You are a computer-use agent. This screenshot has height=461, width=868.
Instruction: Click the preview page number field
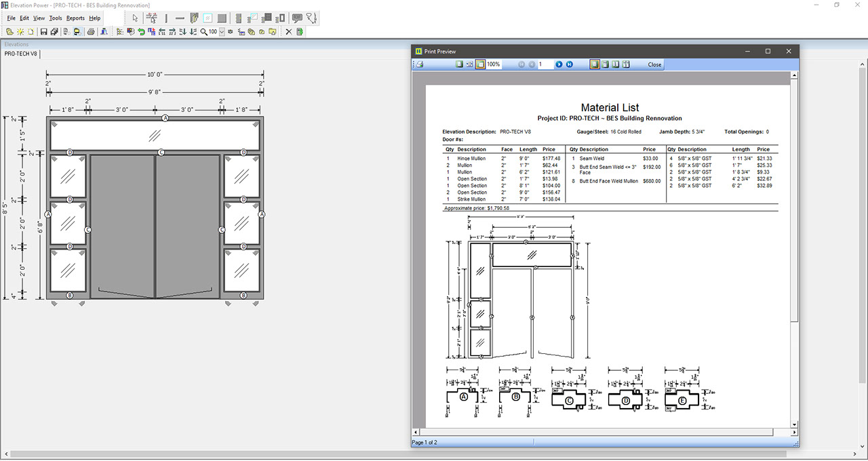click(545, 64)
